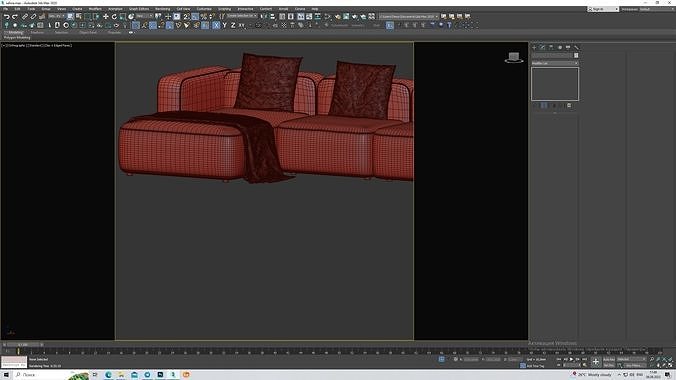Open the Utilities tab in command panel
This screenshot has height=380, width=676.
pos(576,47)
